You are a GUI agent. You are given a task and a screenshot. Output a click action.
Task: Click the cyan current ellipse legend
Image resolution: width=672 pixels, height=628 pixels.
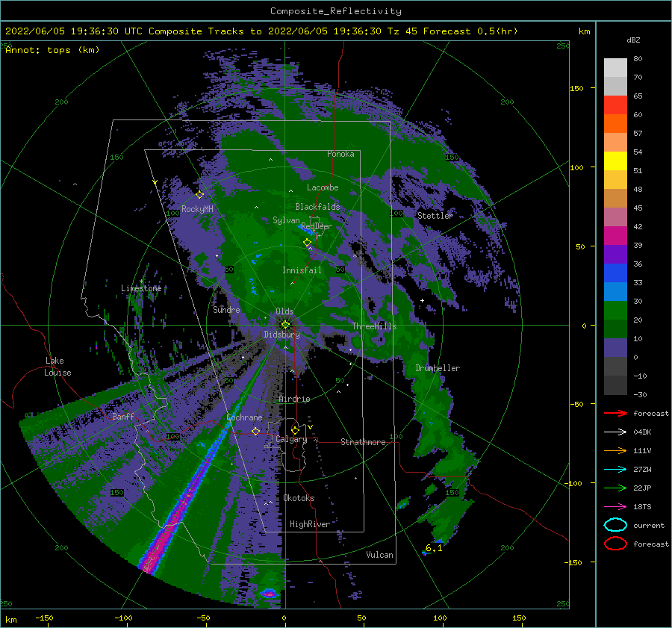[615, 525]
